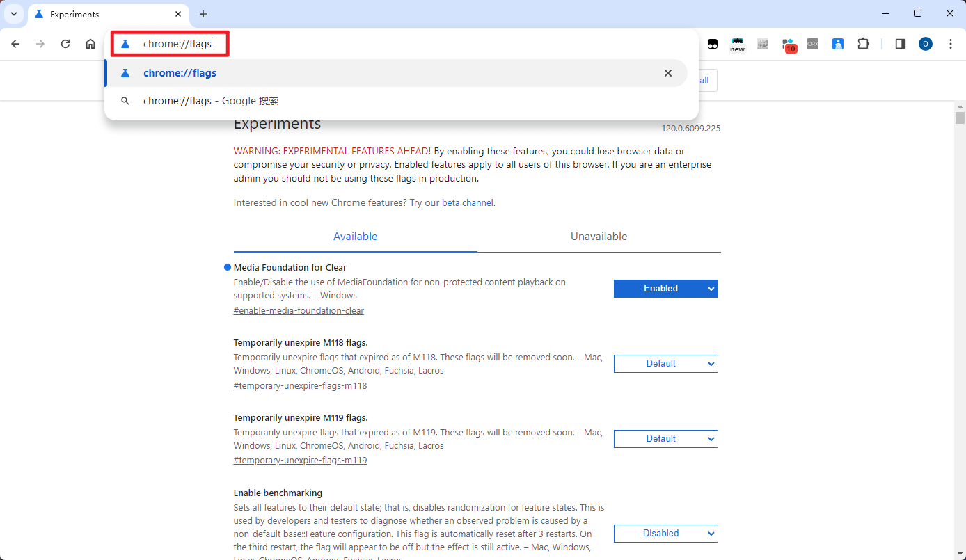This screenshot has height=560, width=966.
Task: Expand the Media Foundation for Clear Enabled dropdown
Action: (665, 289)
